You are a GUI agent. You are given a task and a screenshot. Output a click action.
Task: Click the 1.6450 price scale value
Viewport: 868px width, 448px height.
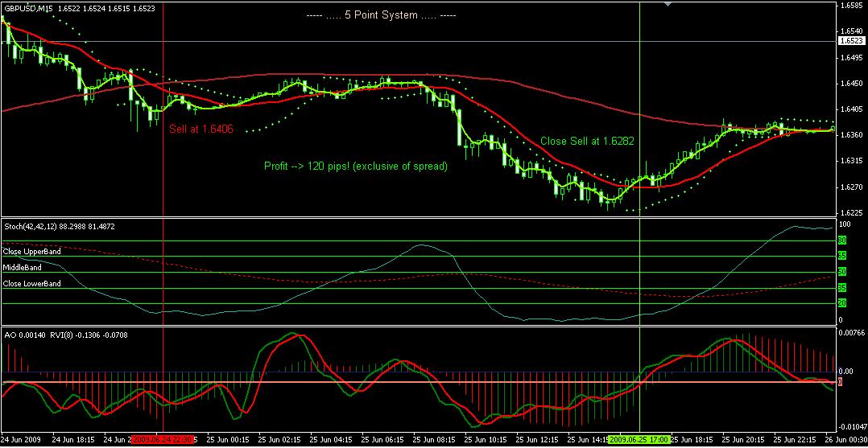(x=852, y=84)
